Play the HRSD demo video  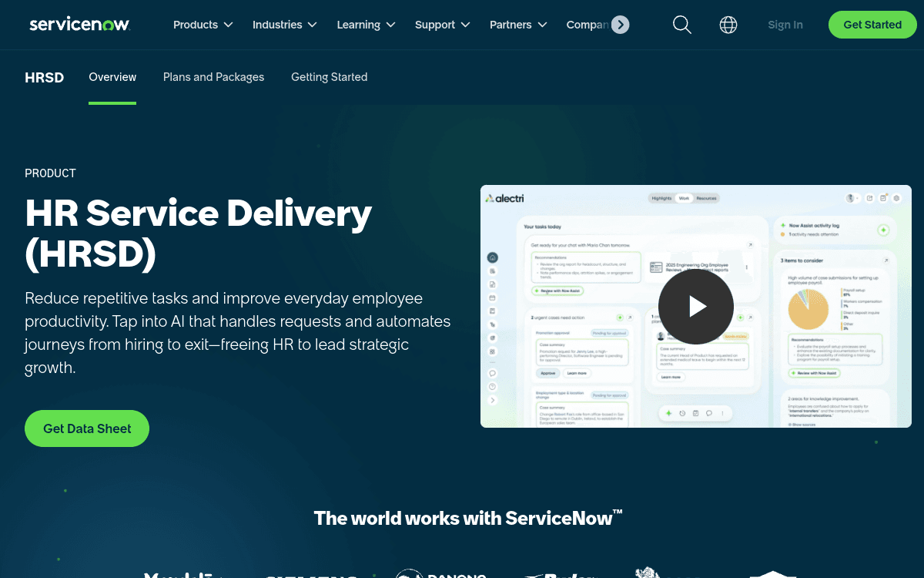(x=696, y=307)
